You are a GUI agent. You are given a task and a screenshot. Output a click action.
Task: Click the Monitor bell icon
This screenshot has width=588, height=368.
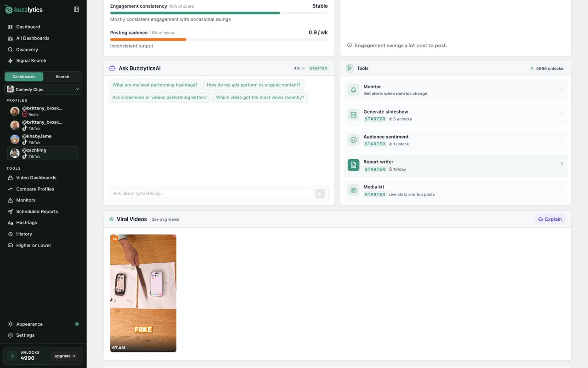click(x=353, y=90)
